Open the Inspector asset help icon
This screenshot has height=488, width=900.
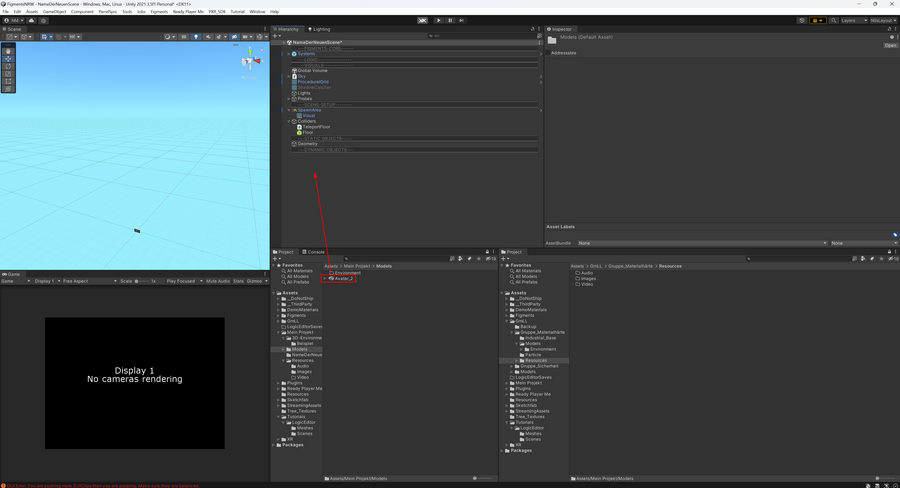891,37
